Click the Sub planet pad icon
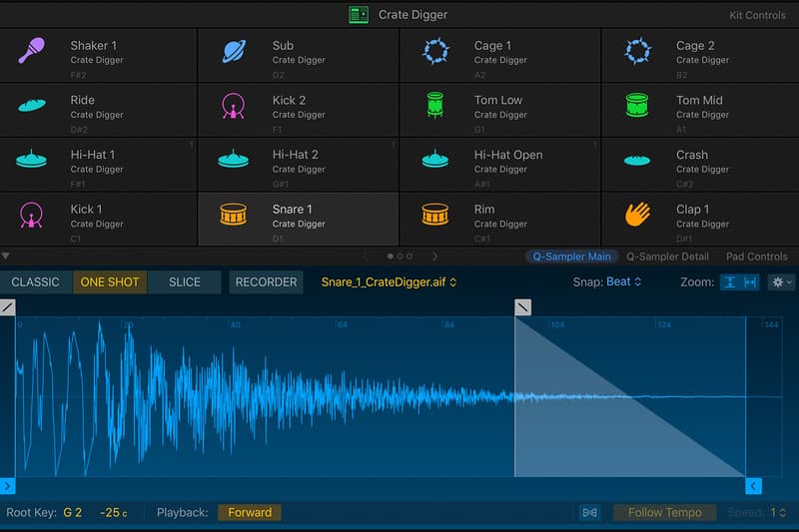799x532 pixels. [x=234, y=51]
